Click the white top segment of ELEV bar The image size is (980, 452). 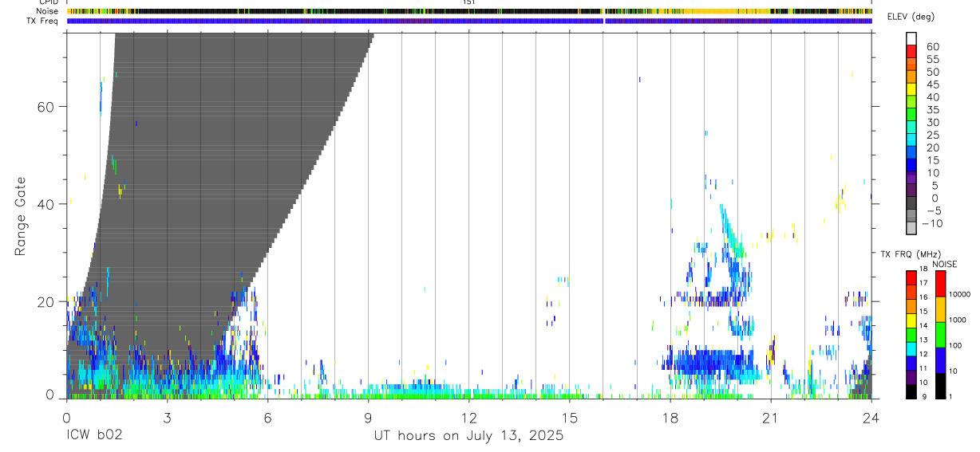[x=911, y=38]
